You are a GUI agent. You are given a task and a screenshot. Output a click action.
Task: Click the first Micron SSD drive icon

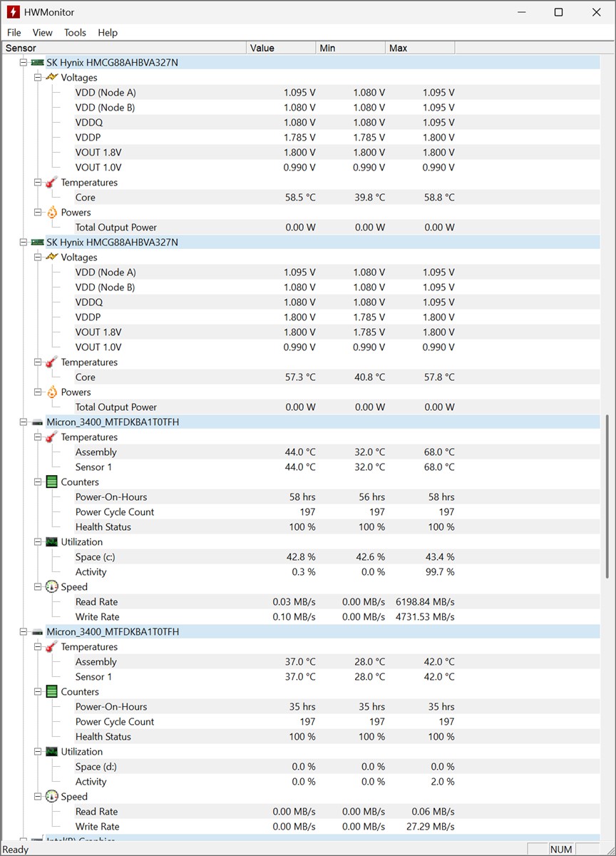click(x=38, y=422)
